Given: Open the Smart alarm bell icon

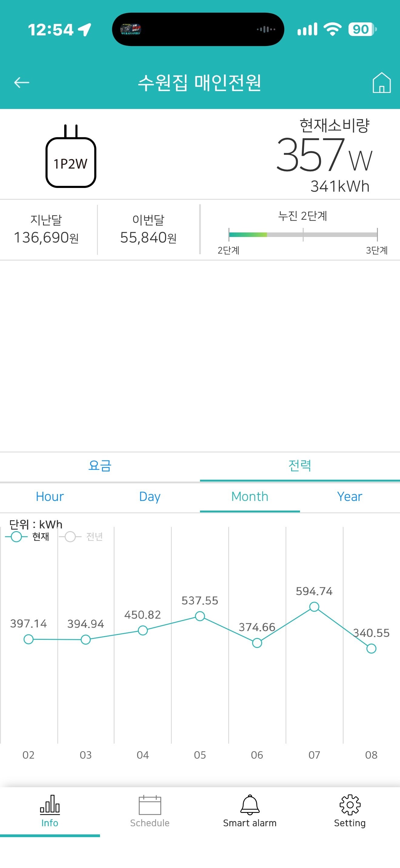Looking at the screenshot, I should pyautogui.click(x=250, y=805).
